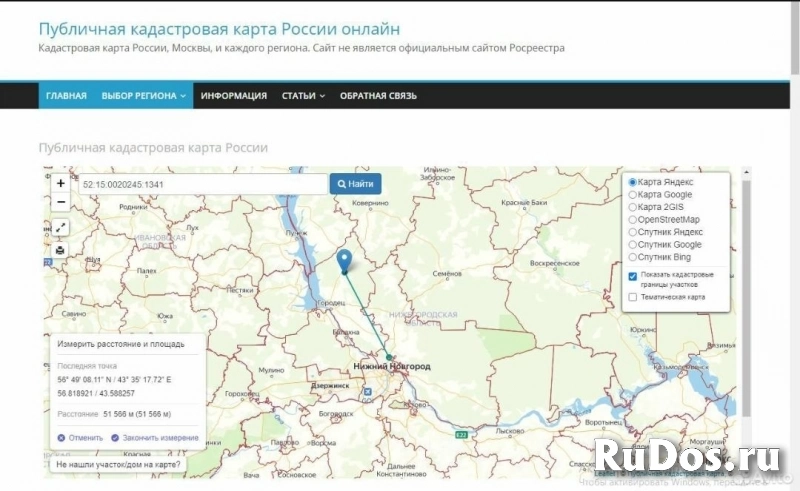Select Спутник Bing satellite layer
This screenshot has width=800, height=491.
coord(633,257)
